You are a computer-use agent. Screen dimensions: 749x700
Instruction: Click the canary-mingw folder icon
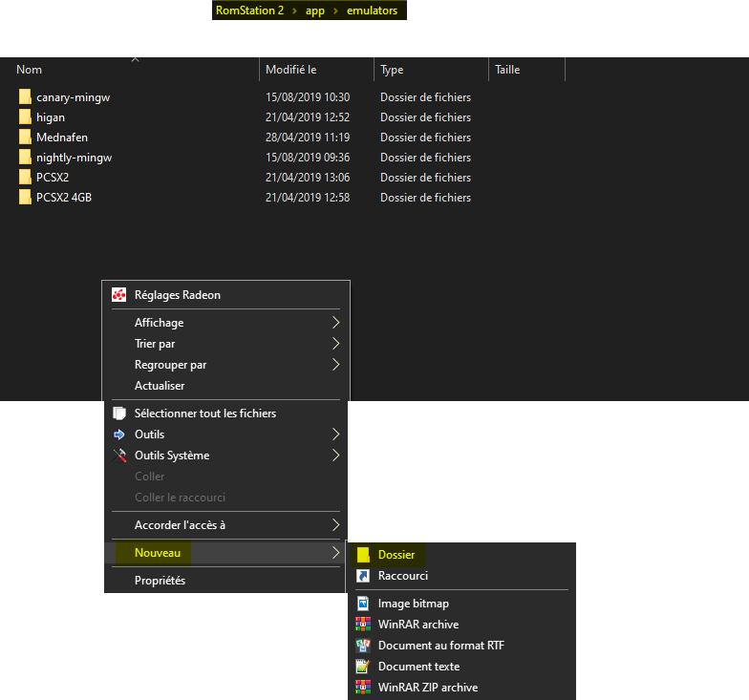[x=25, y=96]
